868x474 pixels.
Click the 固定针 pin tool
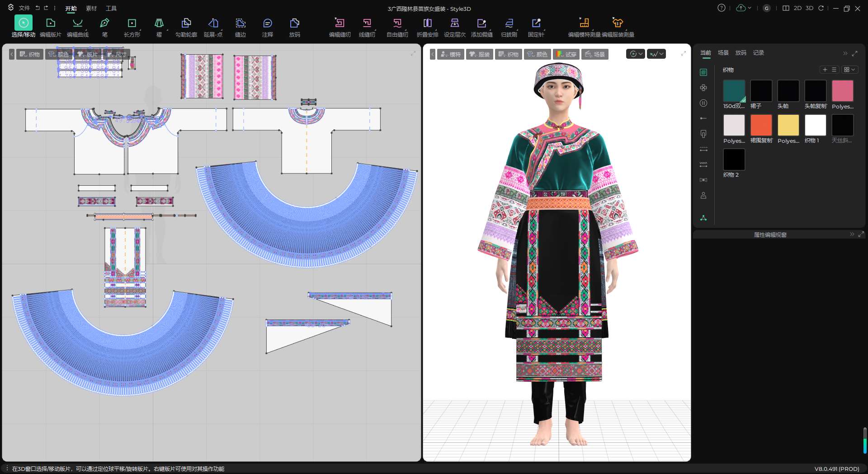click(536, 27)
